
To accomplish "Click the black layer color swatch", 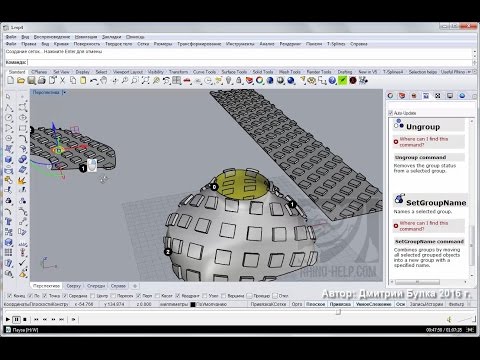I will click(x=193, y=304).
